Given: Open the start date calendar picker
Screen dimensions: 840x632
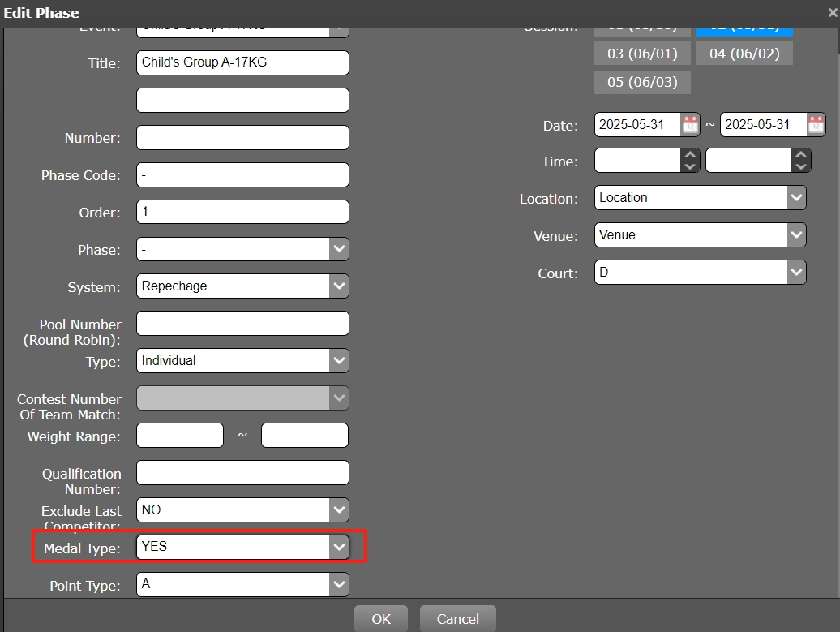Looking at the screenshot, I should point(689,125).
